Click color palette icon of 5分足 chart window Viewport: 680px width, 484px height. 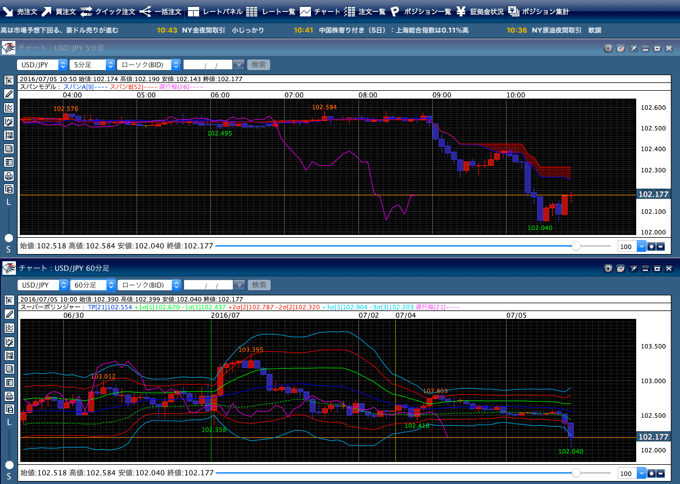pos(621,49)
